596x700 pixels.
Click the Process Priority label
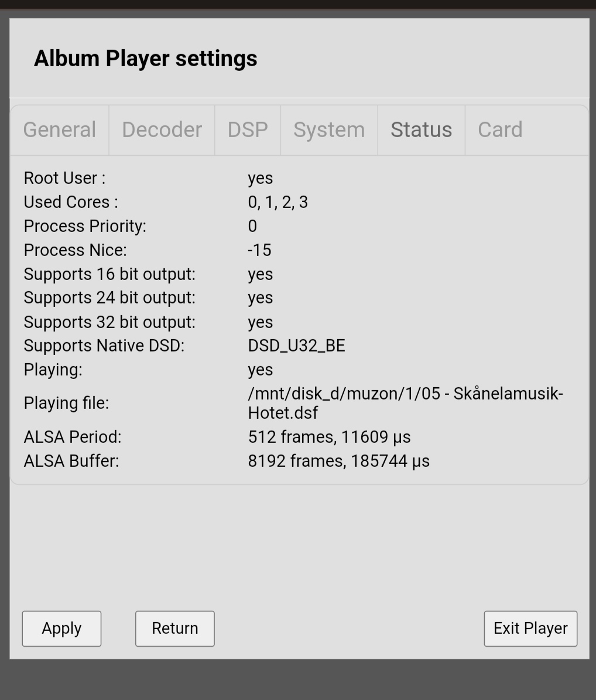point(85,226)
